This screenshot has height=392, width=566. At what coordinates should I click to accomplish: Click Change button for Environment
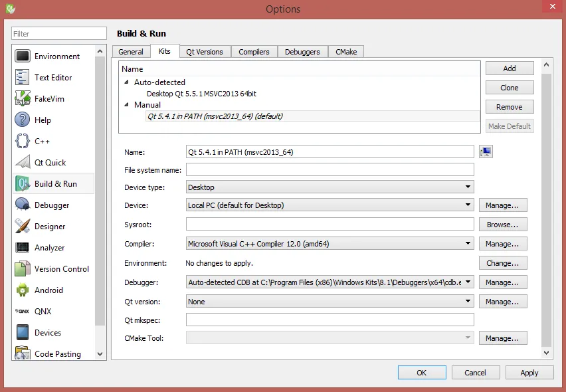pyautogui.click(x=503, y=263)
